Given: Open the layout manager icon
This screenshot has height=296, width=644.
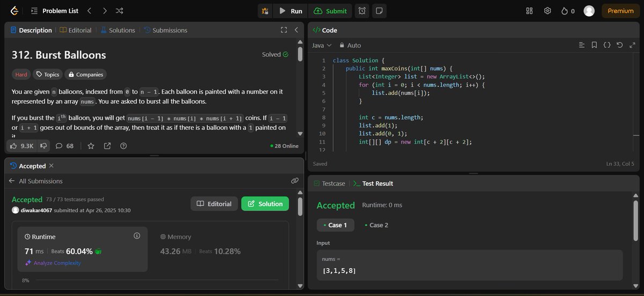Looking at the screenshot, I should (529, 11).
